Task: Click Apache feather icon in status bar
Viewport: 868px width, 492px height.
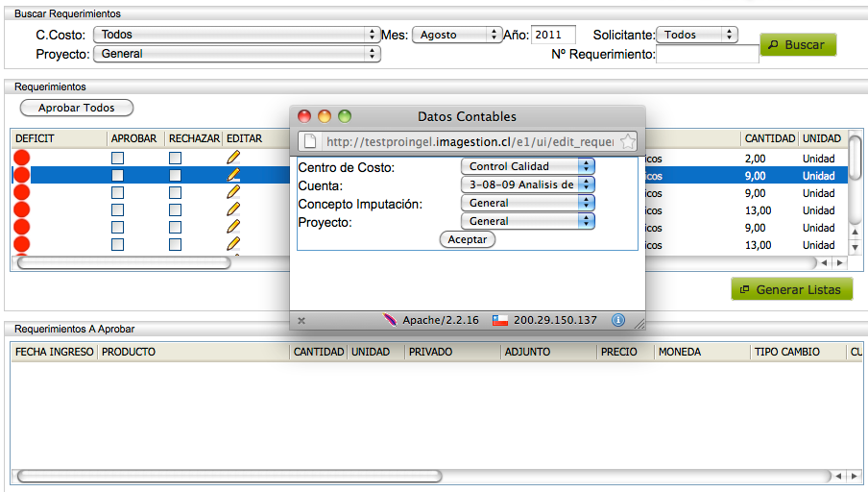Action: click(390, 320)
